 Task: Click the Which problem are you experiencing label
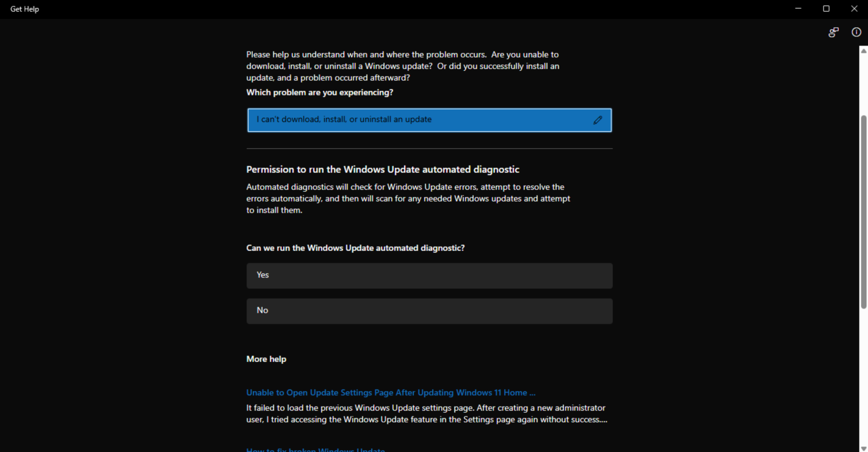[320, 92]
